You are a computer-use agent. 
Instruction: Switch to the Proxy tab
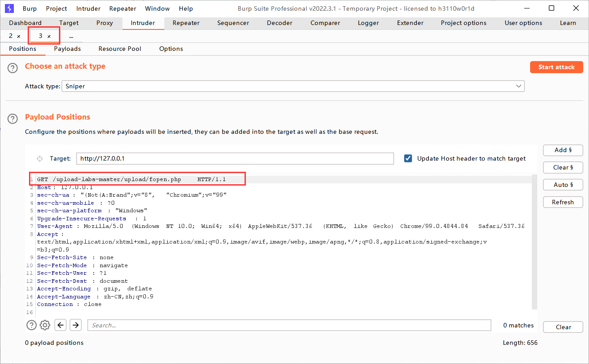[104, 23]
